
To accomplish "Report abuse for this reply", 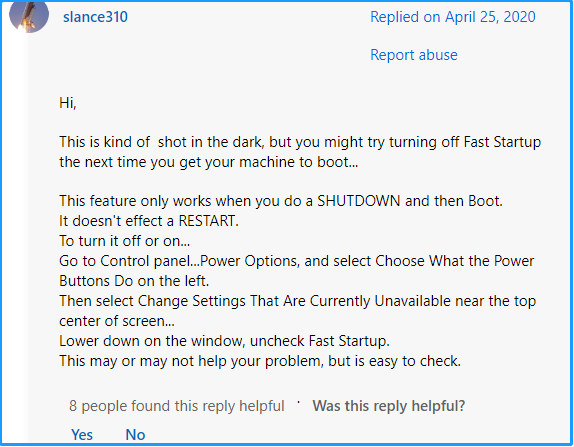I will pyautogui.click(x=414, y=55).
